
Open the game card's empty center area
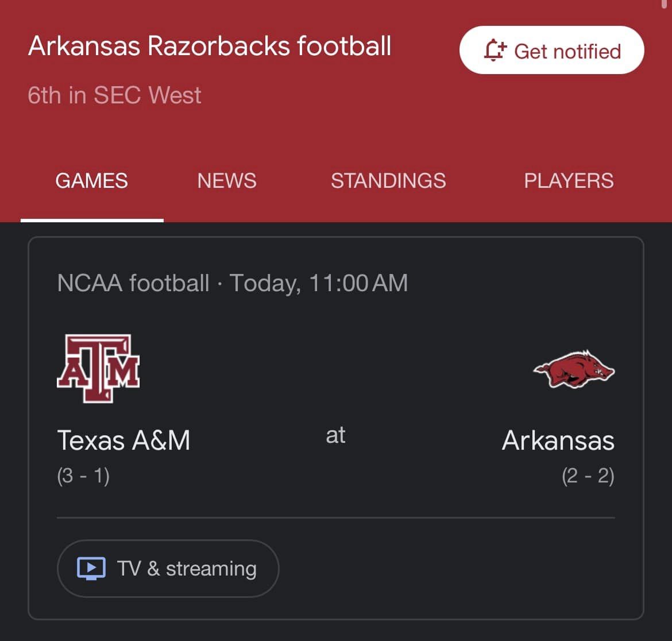click(x=336, y=368)
